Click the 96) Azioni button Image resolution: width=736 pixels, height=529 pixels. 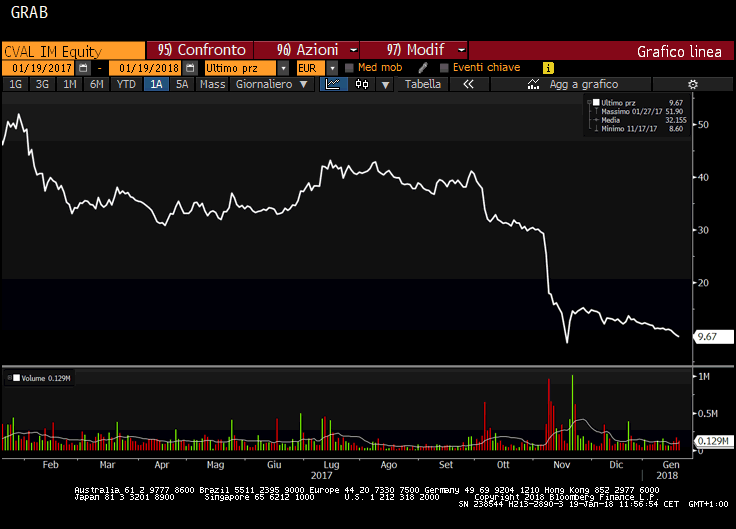click(x=307, y=50)
